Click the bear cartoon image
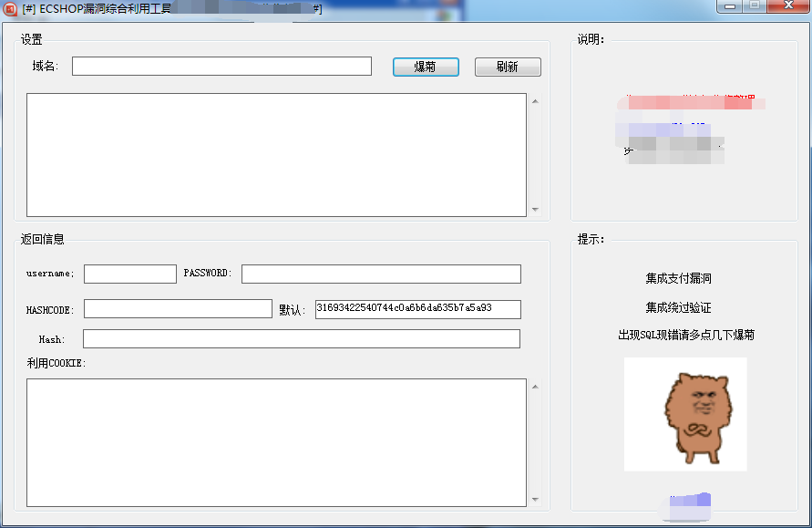812x528 pixels. [x=685, y=414]
